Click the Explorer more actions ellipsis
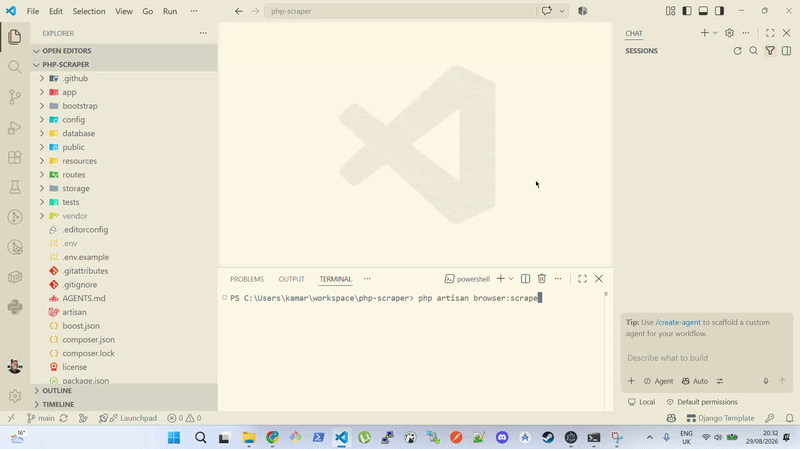The height and width of the screenshot is (449, 800). [x=203, y=33]
